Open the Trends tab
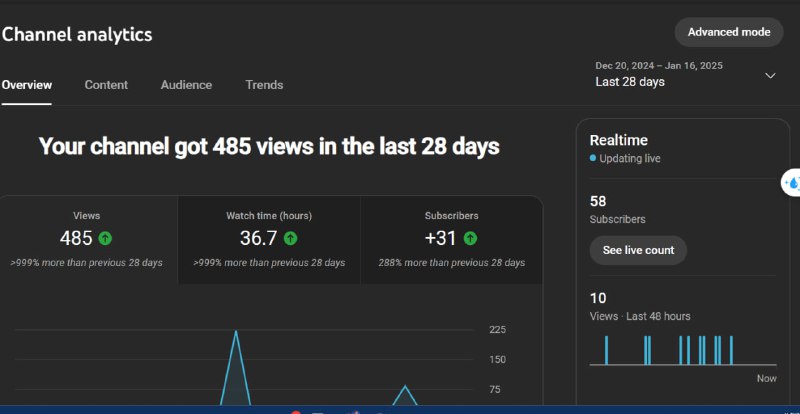 264,85
